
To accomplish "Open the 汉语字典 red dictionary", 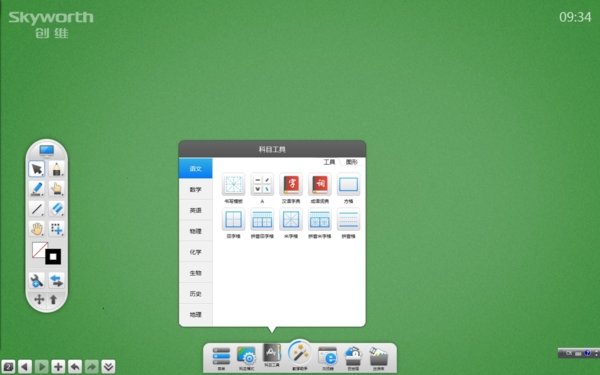I will click(291, 184).
